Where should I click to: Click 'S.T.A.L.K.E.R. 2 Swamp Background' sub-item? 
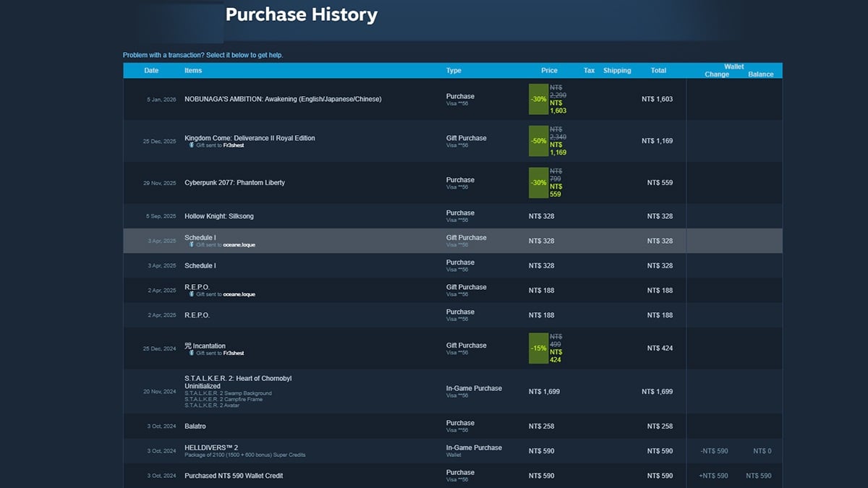229,393
